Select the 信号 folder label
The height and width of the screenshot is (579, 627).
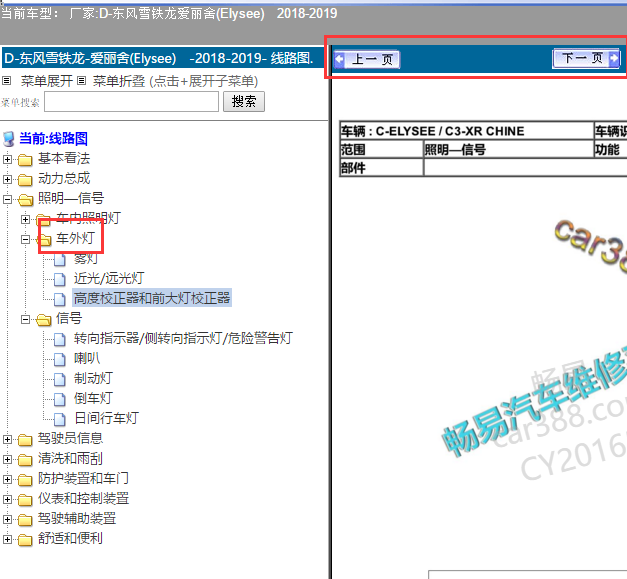click(x=69, y=318)
